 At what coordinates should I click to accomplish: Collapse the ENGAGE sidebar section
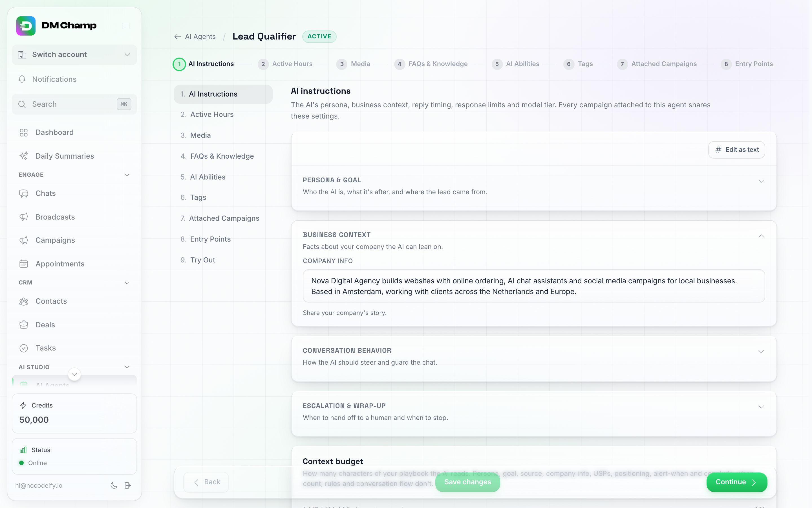[127, 175]
